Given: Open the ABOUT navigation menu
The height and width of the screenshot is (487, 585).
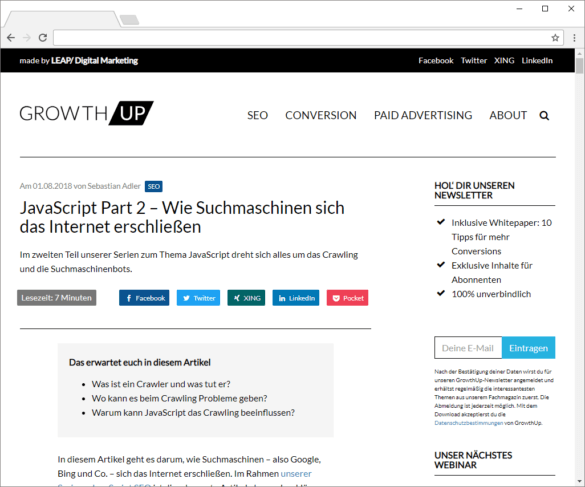Looking at the screenshot, I should [508, 115].
